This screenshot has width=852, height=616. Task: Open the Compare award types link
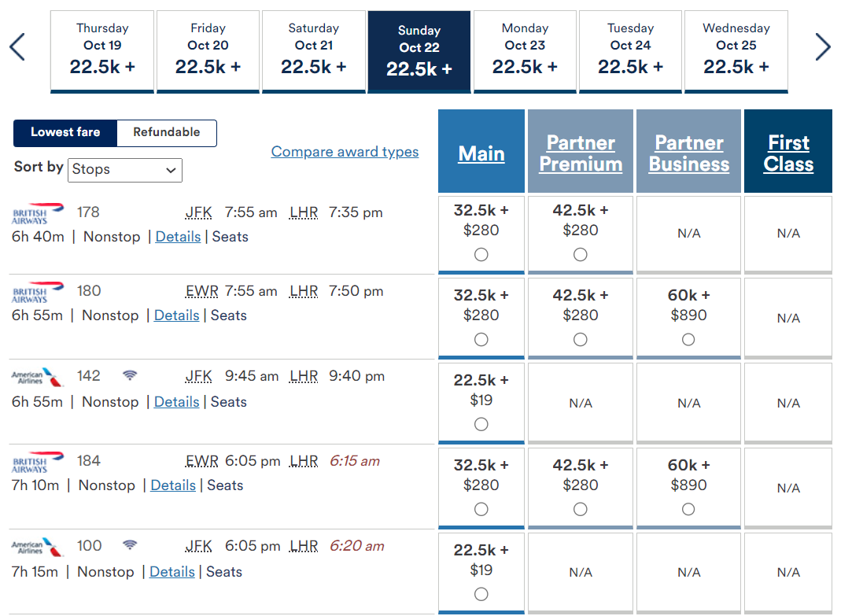(345, 151)
